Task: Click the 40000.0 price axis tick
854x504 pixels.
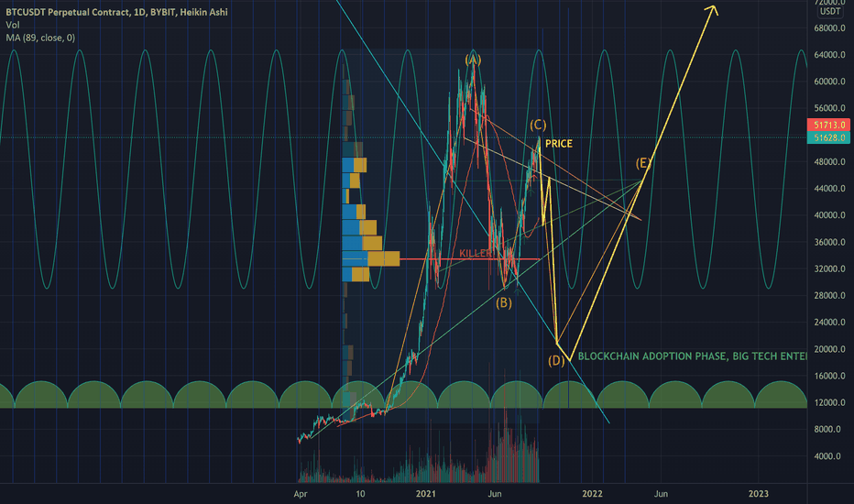Action: pyautogui.click(x=830, y=215)
